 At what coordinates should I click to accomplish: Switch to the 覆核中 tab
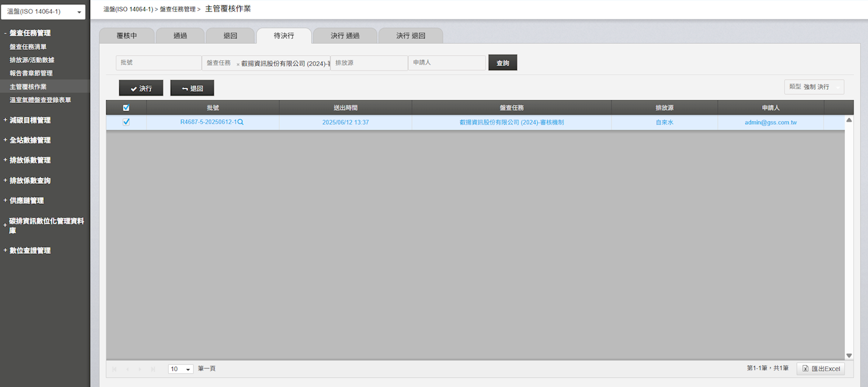click(127, 36)
